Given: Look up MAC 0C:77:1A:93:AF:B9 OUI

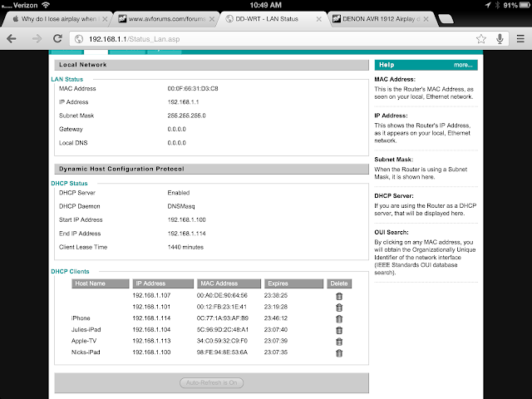Looking at the screenshot, I should [x=223, y=318].
